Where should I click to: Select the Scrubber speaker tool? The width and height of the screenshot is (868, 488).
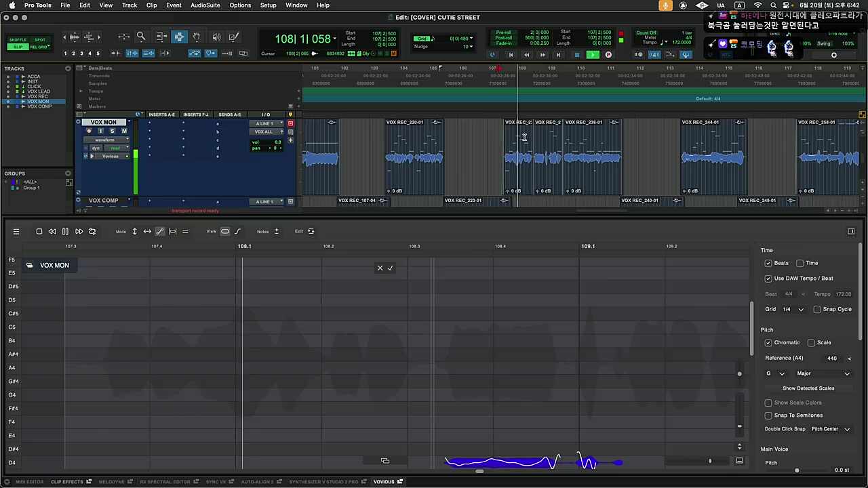click(216, 37)
